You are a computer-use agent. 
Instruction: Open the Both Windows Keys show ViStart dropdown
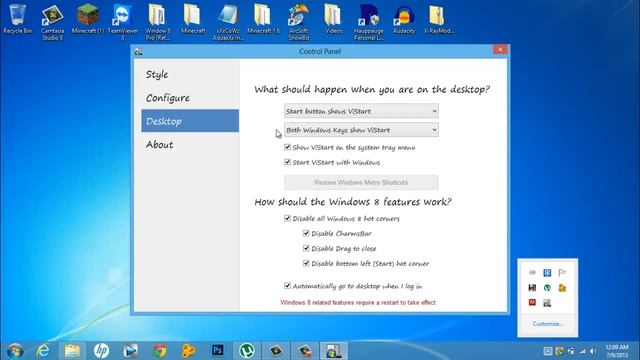point(361,130)
